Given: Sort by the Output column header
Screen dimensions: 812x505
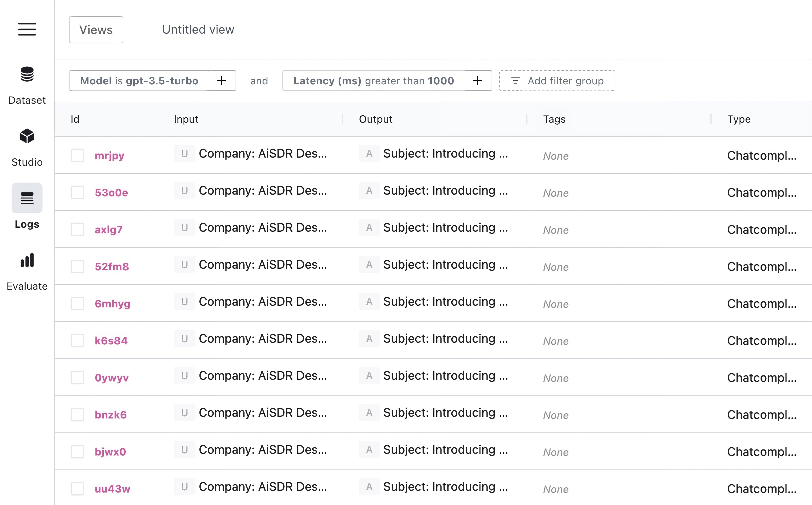Looking at the screenshot, I should [375, 119].
